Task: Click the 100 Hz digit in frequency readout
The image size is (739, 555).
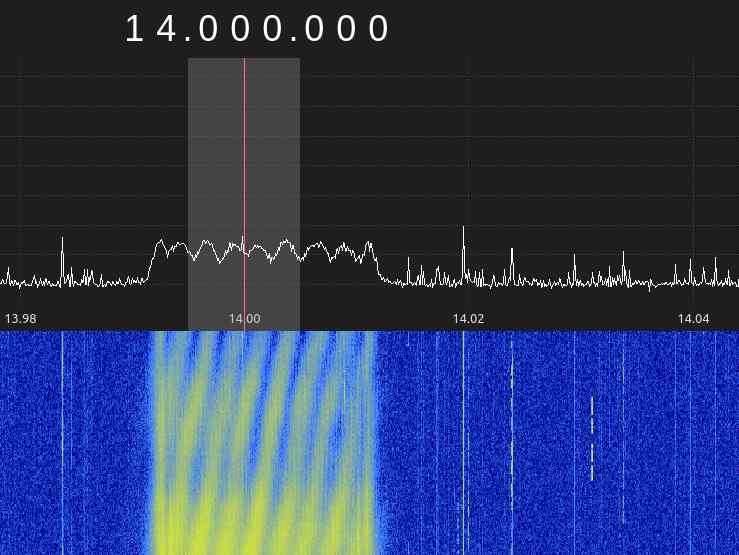Action: pyautogui.click(x=312, y=30)
